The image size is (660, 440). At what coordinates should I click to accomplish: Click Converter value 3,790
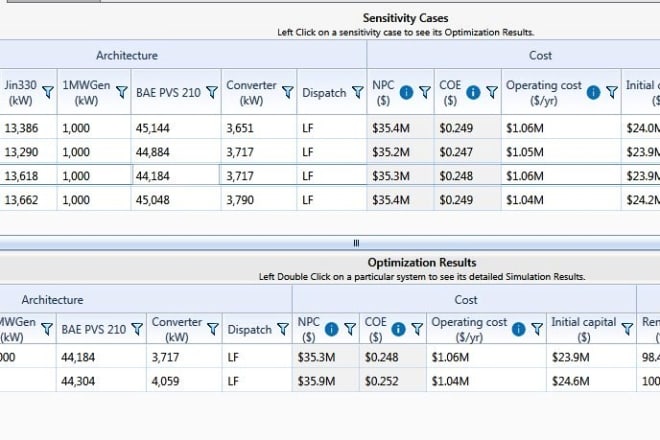[240, 200]
